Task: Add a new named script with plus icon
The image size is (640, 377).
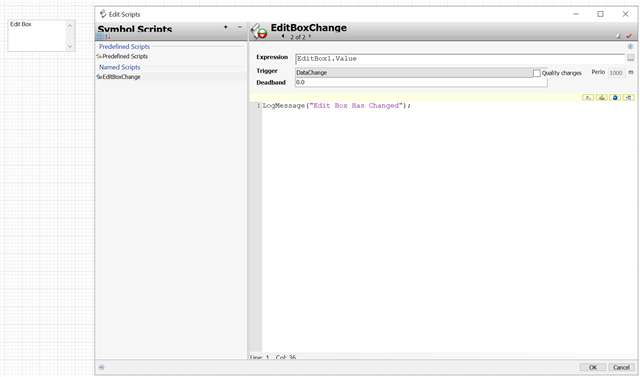Action: pos(225,27)
